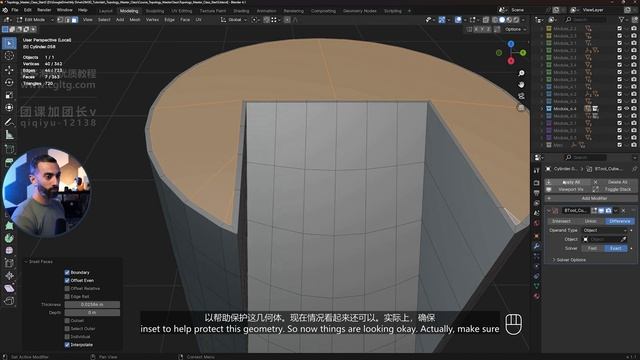Viewport: 640px width, 360px height.
Task: Open the Render properties tab
Action: click(537, 182)
